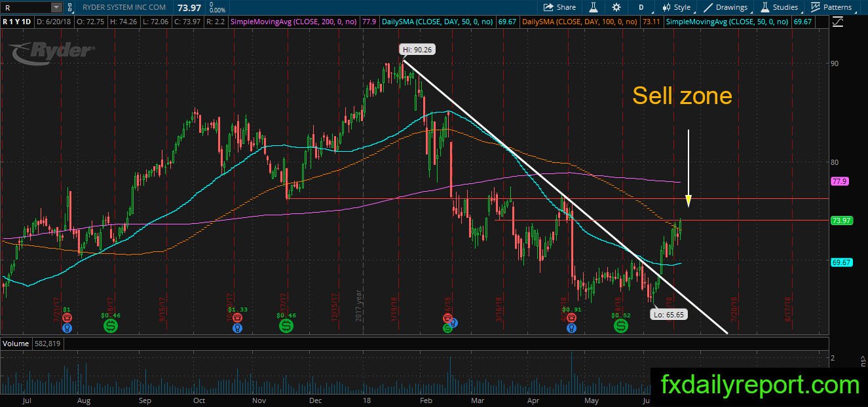Click the May label on time axis
The image size is (868, 407).
(592, 400)
